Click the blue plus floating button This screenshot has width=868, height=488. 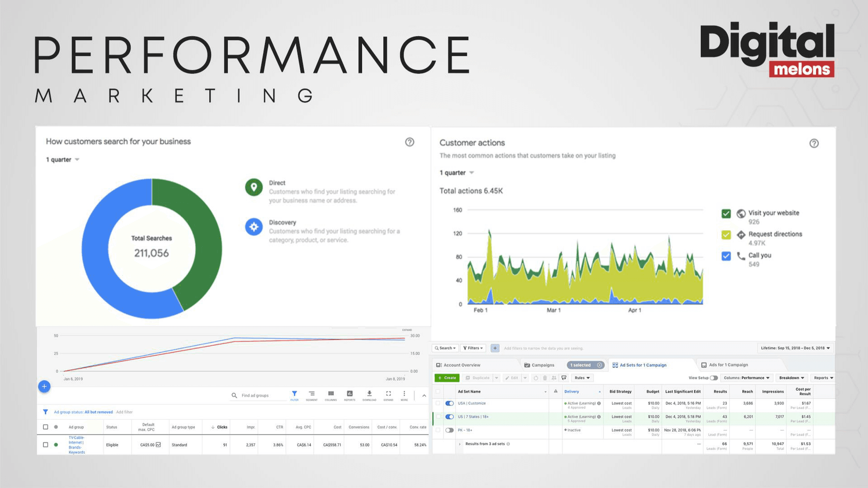44,386
